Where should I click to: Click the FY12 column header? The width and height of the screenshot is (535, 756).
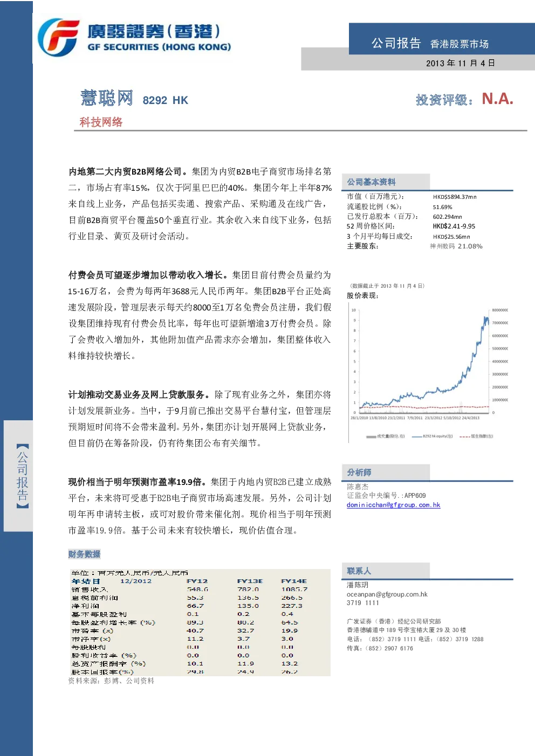coord(197,581)
